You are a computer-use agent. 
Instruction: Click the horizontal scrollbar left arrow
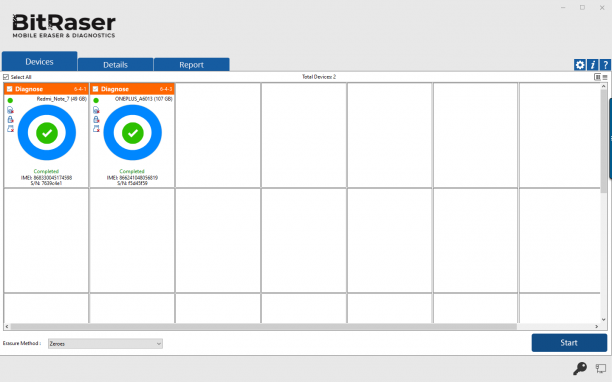coord(7,326)
